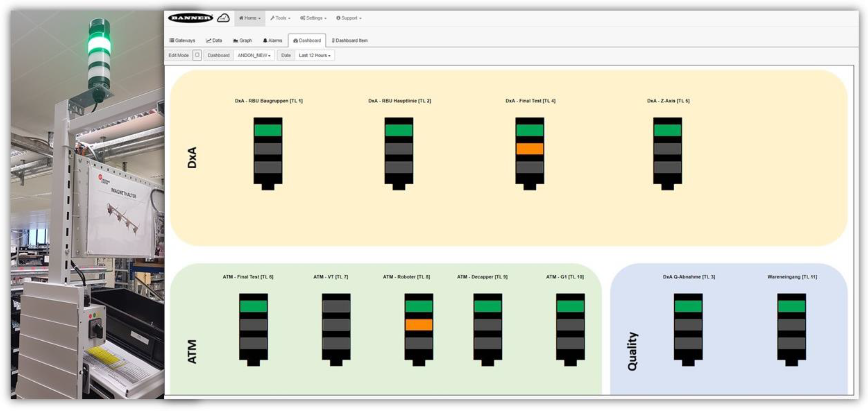The width and height of the screenshot is (868, 412).
Task: Open the Support menu
Action: pos(349,18)
